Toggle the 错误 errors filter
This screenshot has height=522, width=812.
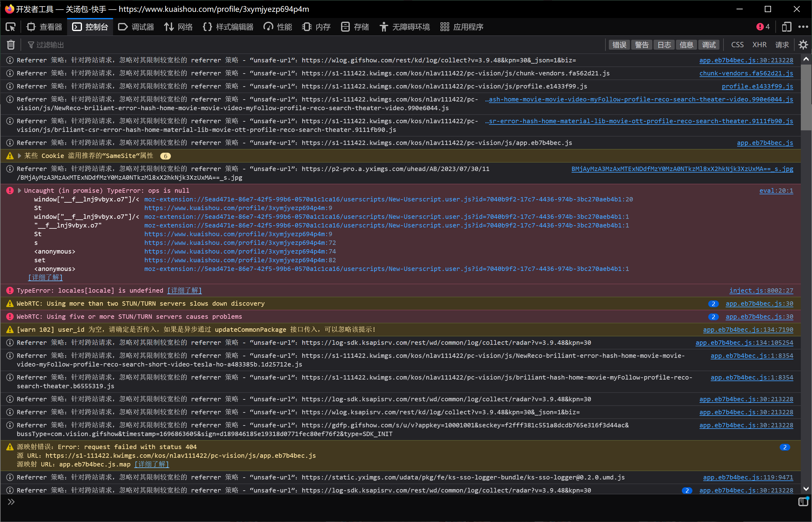[x=619, y=45]
